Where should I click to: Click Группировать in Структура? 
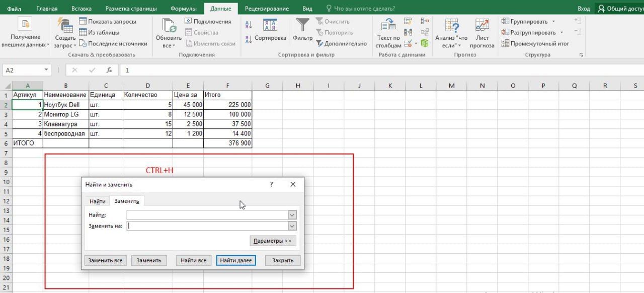point(525,22)
